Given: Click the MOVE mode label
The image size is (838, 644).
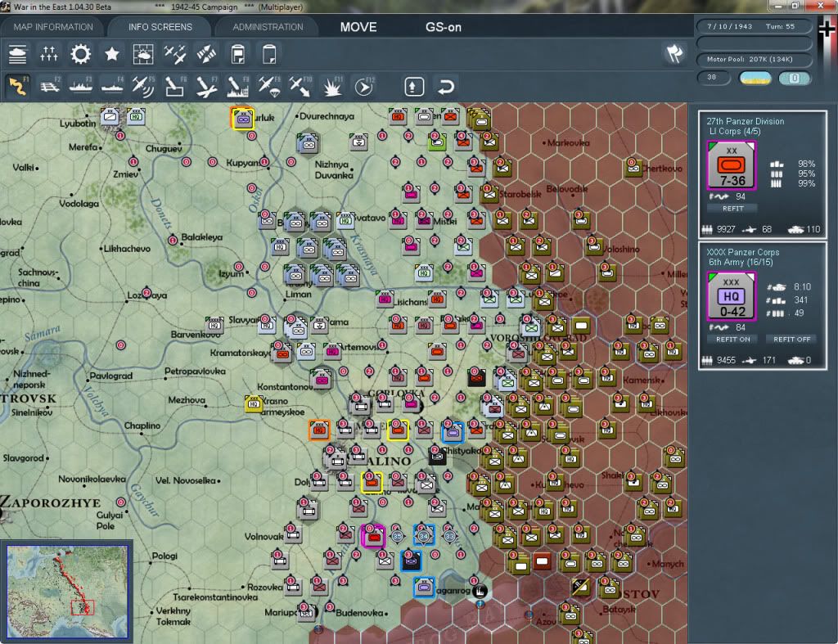Looking at the screenshot, I should 358,27.
